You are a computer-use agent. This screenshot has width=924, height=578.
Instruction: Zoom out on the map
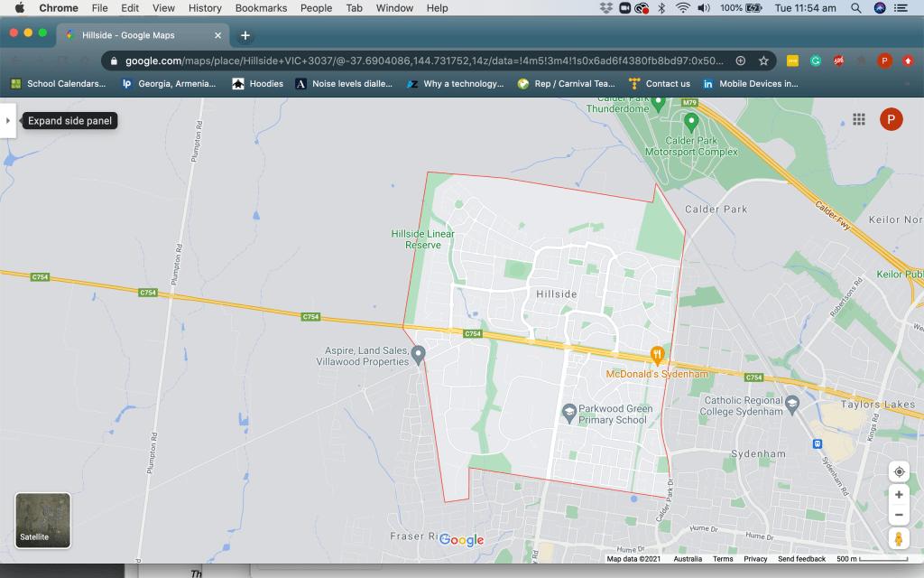pyautogui.click(x=899, y=516)
